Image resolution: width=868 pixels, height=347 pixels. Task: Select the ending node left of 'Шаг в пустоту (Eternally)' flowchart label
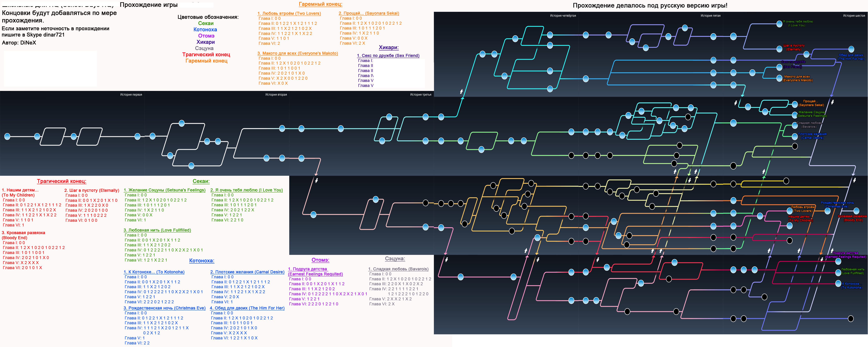tap(779, 49)
